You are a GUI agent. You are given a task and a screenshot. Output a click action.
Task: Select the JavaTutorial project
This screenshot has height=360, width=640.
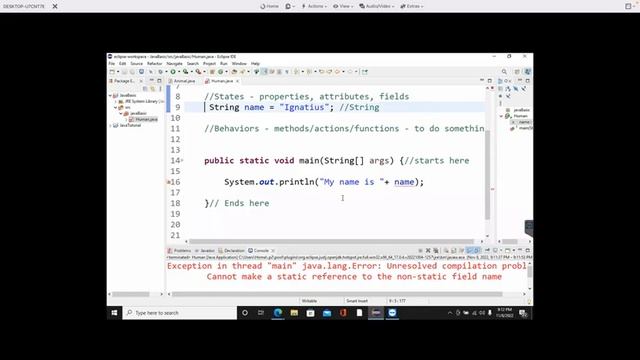127,126
